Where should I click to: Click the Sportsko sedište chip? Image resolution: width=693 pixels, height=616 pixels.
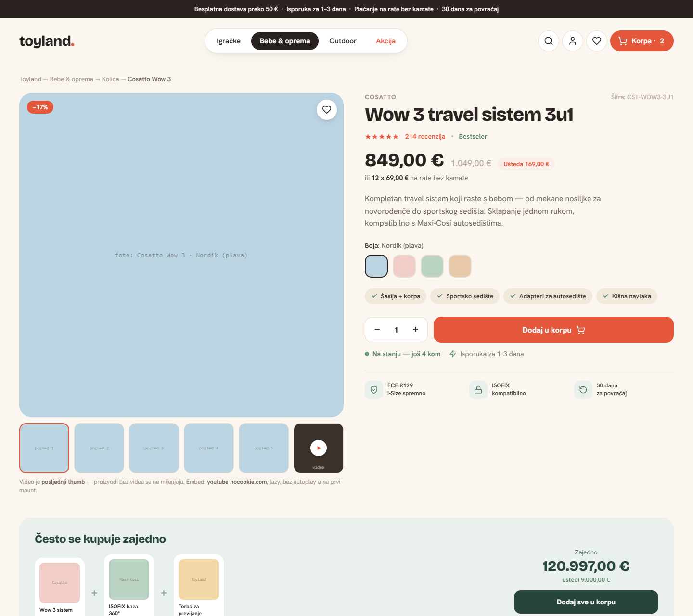[465, 296]
